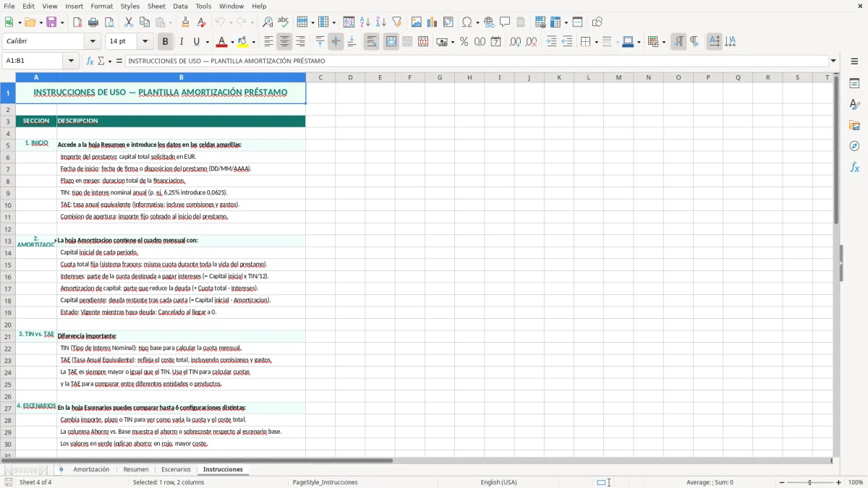This screenshot has height=488, width=868.
Task: Open the Save dropdown arrow
Action: click(62, 22)
